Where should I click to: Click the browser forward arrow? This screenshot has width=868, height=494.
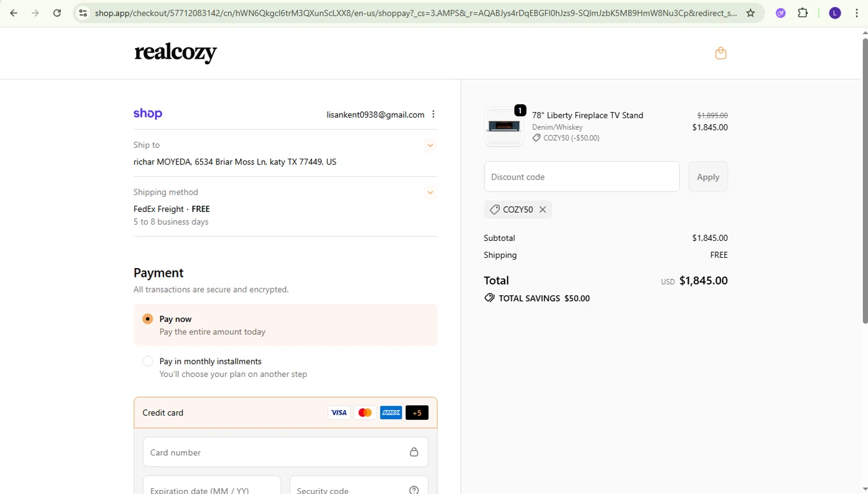(35, 13)
